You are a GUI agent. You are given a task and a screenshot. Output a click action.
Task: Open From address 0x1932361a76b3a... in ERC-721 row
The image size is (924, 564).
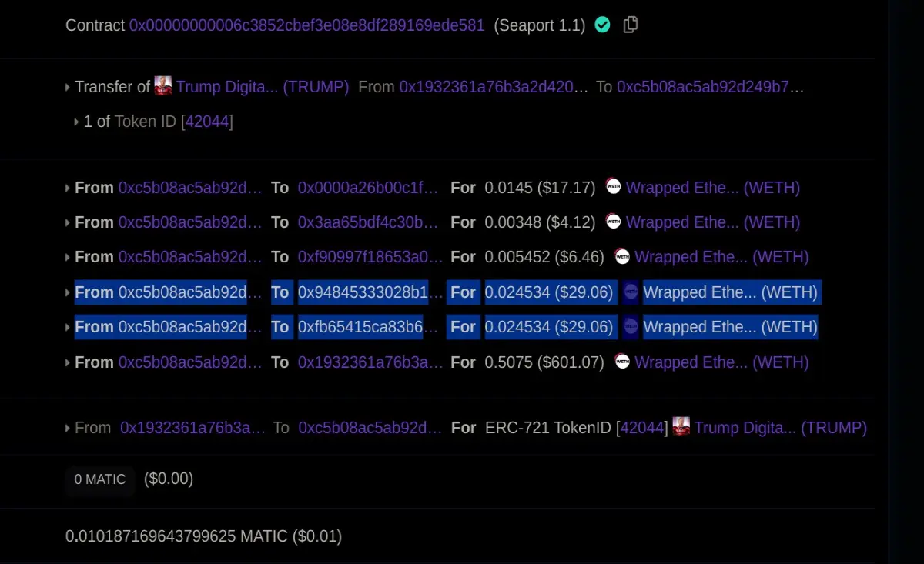pos(192,428)
